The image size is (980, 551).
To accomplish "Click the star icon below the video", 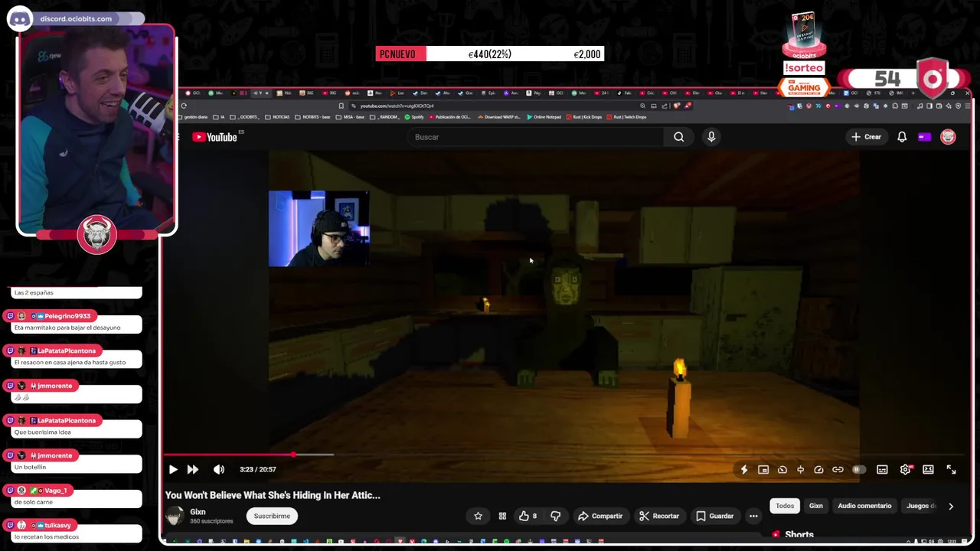I will (478, 516).
